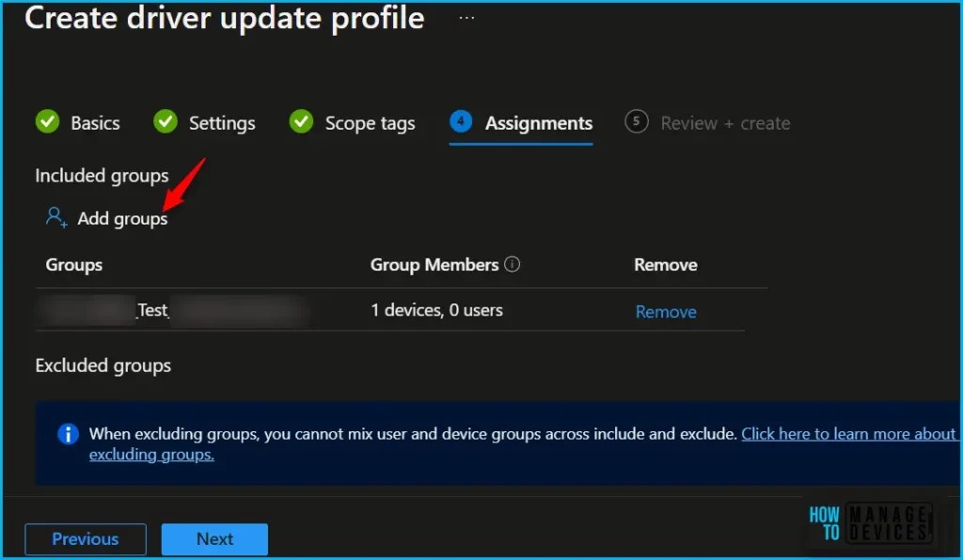Click the Group Members info icon
Viewport: 963px width, 560px height.
click(x=513, y=264)
